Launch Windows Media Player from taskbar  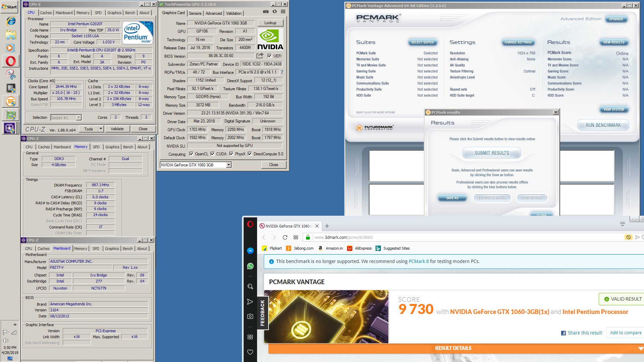tap(10, 48)
